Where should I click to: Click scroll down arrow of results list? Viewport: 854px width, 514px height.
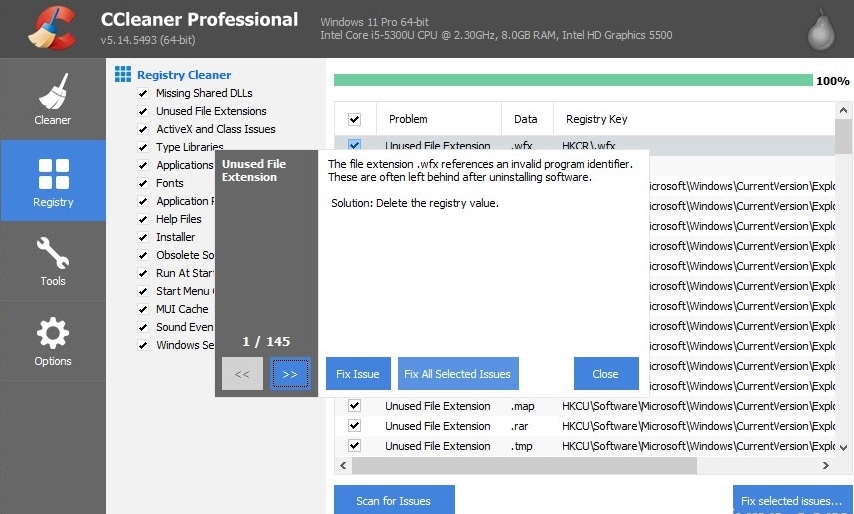(844, 447)
